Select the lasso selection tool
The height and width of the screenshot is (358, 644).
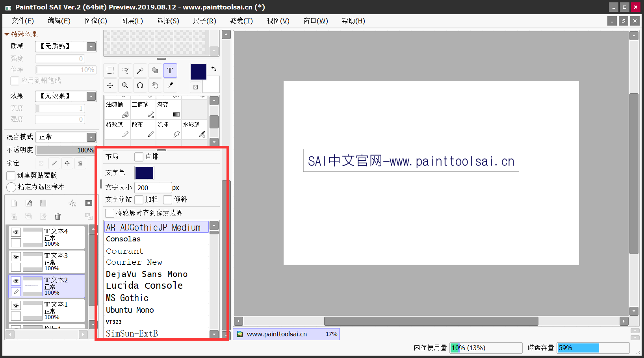pos(125,70)
